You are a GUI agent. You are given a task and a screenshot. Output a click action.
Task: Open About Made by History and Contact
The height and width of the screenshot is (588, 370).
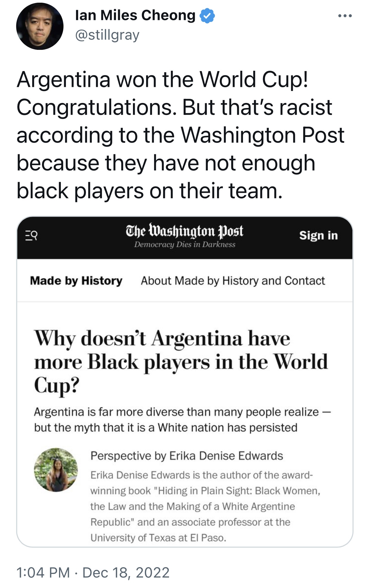pos(233,281)
